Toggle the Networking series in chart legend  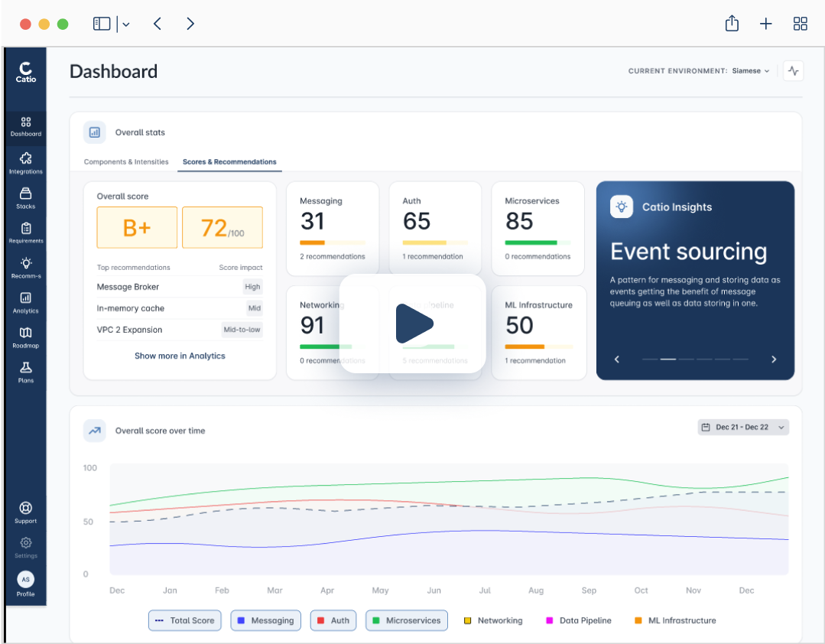pyautogui.click(x=493, y=620)
